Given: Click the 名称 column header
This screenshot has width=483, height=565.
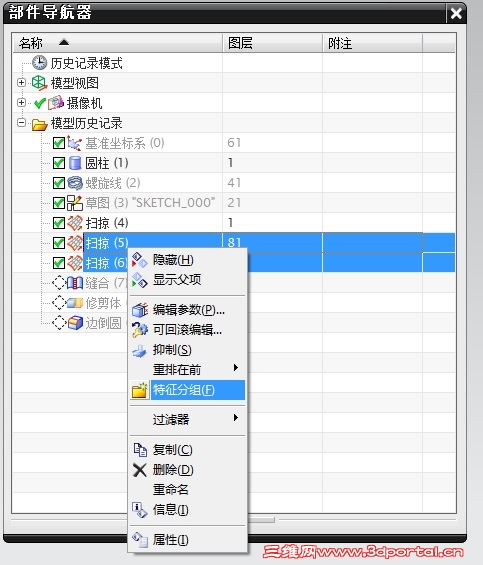Looking at the screenshot, I should [x=118, y=43].
